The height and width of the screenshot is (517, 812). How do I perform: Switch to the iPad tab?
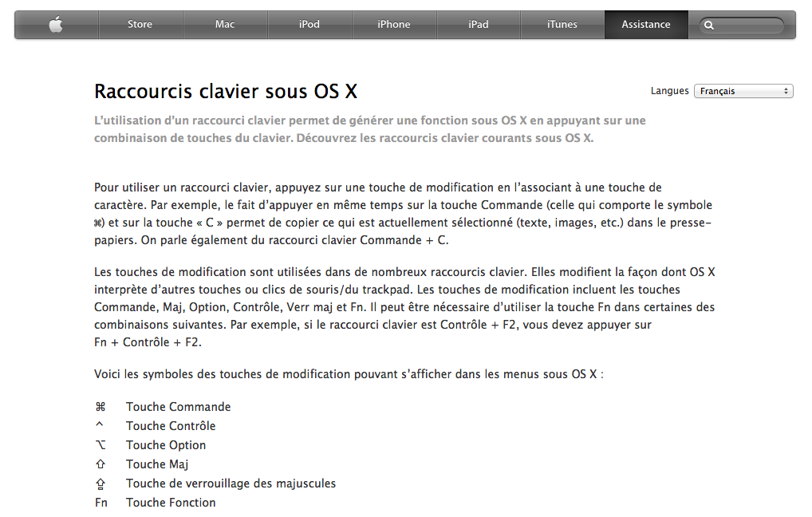pos(478,25)
